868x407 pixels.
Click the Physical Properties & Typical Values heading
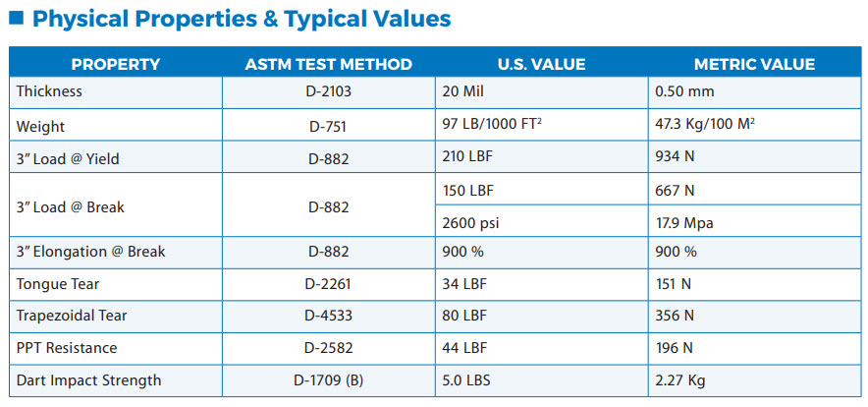pos(242,19)
